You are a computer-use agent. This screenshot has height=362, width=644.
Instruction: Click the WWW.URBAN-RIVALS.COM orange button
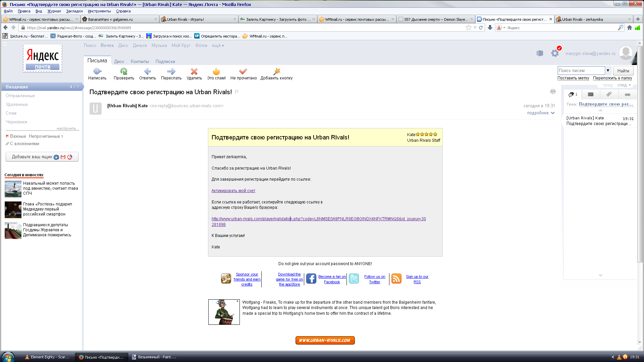[x=325, y=340]
